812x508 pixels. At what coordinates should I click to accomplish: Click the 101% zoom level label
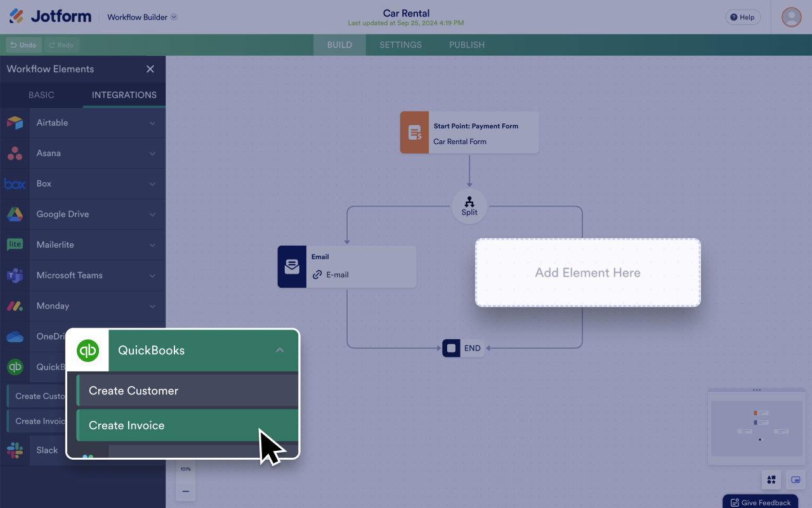tap(185, 469)
